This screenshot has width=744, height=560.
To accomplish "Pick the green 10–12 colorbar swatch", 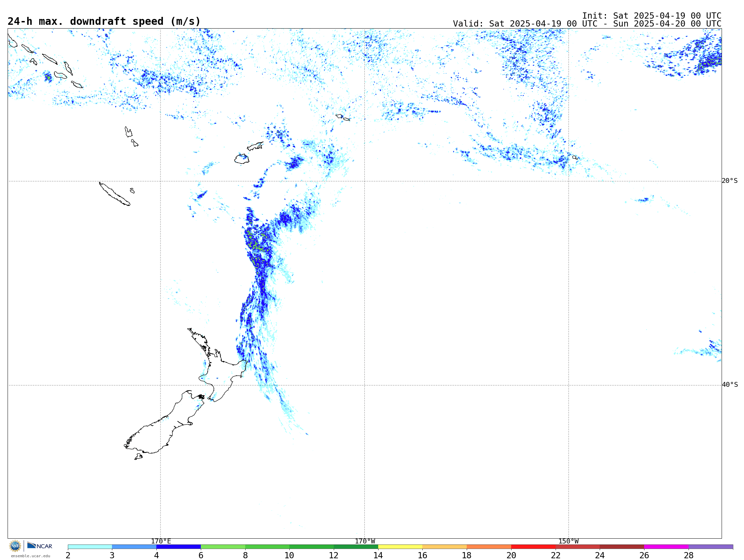I will pyautogui.click(x=312, y=547).
